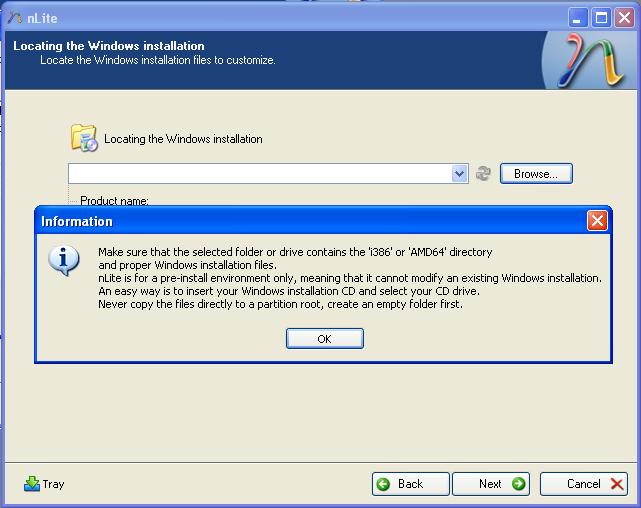
Task: Click 'Locating the Windows installation' section label
Action: (x=183, y=139)
